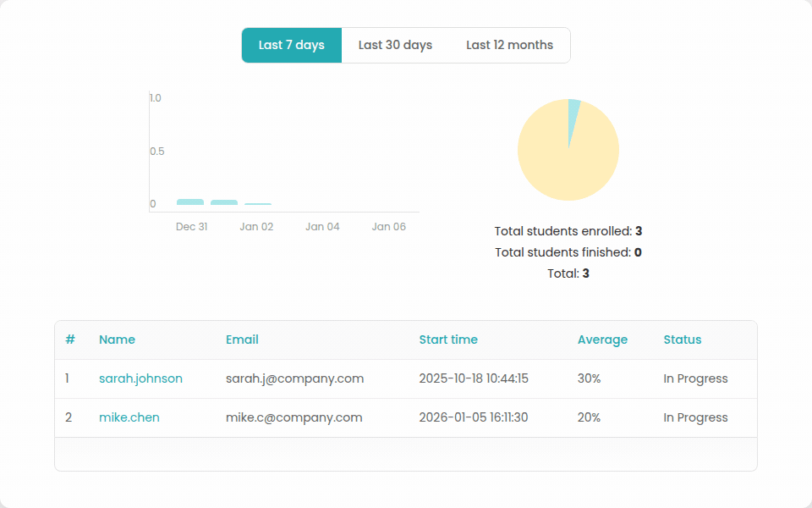Screen dimensions: 812x508
Task: Select the Last 7 days tab
Action: pos(291,45)
